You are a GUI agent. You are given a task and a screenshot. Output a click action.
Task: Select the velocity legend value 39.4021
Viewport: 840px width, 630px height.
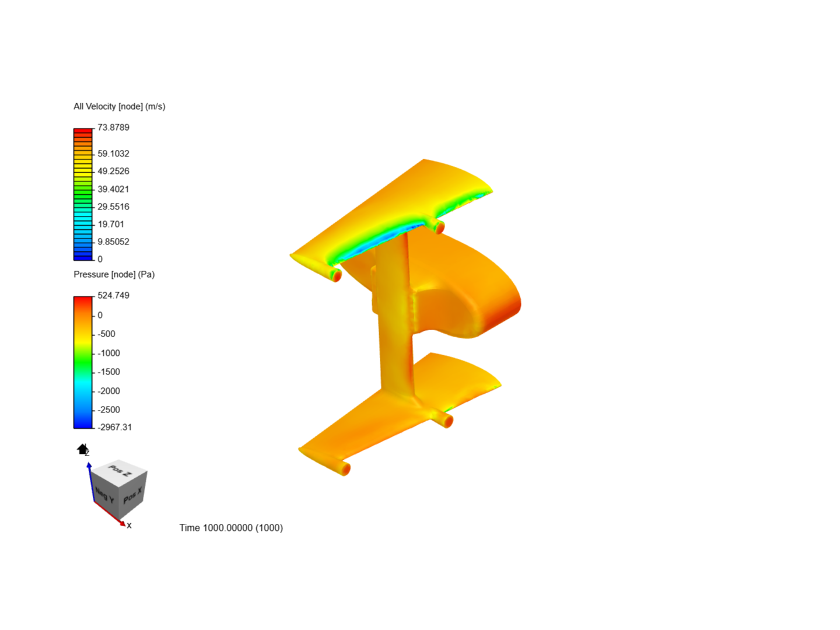(x=114, y=189)
